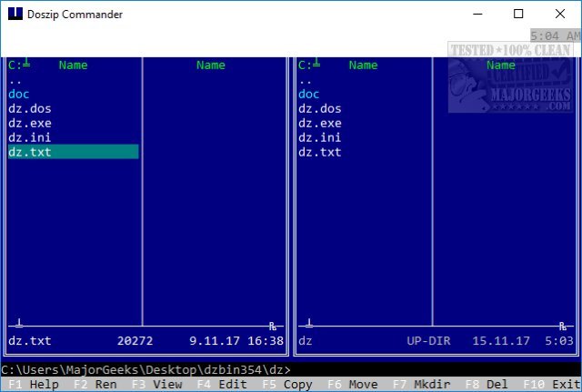This screenshot has width=582, height=392.
Task: Select dz.txt in the right panel
Action: coord(319,152)
